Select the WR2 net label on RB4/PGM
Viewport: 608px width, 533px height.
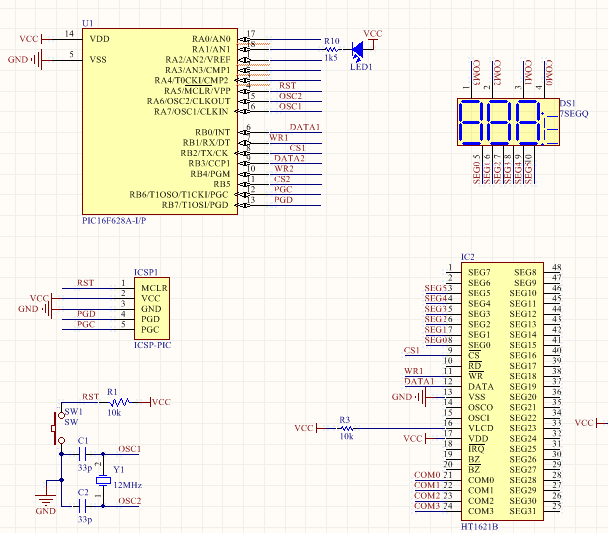[283, 168]
